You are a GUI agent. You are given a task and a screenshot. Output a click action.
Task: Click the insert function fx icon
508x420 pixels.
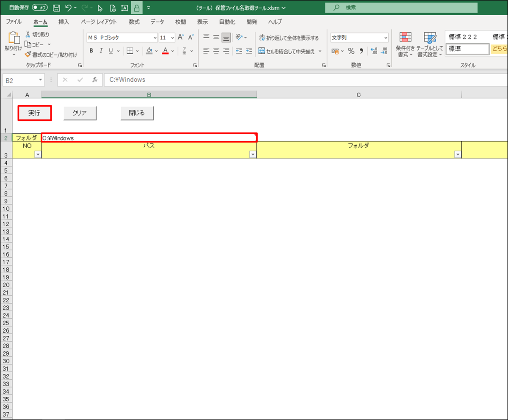point(95,80)
